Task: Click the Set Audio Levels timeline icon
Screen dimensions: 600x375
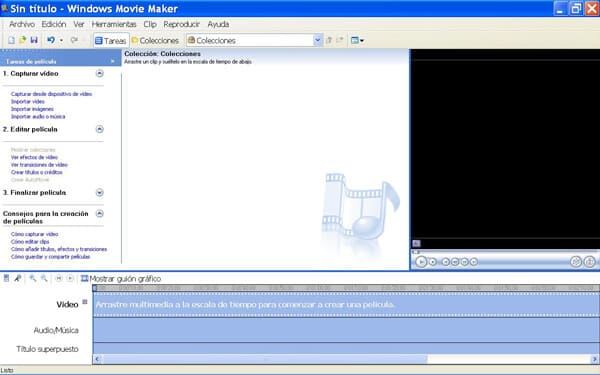Action: [x=6, y=278]
